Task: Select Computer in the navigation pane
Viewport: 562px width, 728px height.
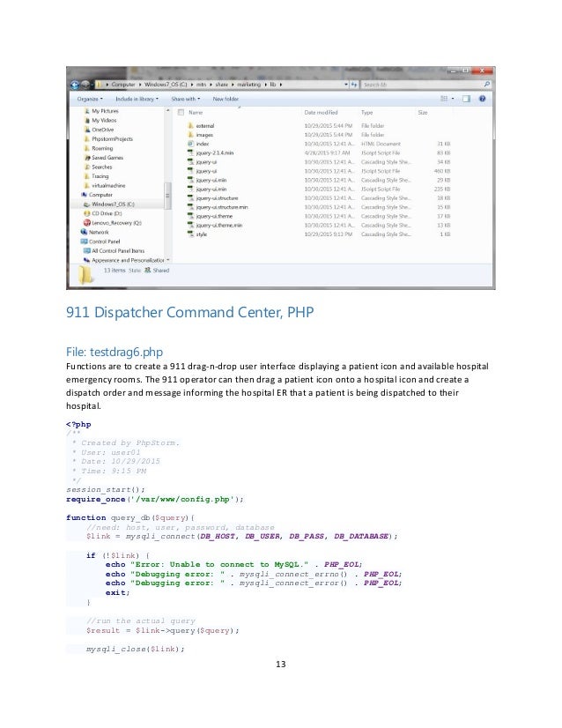Action: pyautogui.click(x=100, y=195)
